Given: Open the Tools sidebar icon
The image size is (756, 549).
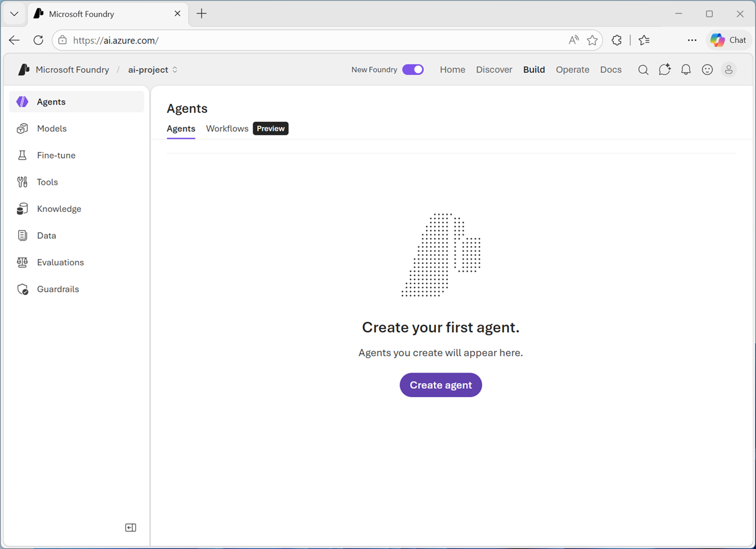Looking at the screenshot, I should tap(22, 182).
